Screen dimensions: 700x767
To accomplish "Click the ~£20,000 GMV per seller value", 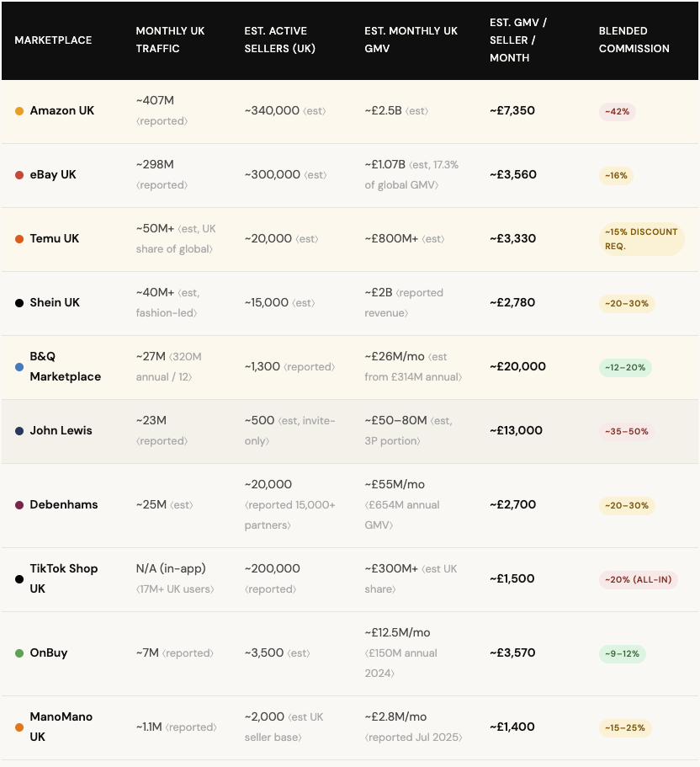I will pyautogui.click(x=517, y=367).
